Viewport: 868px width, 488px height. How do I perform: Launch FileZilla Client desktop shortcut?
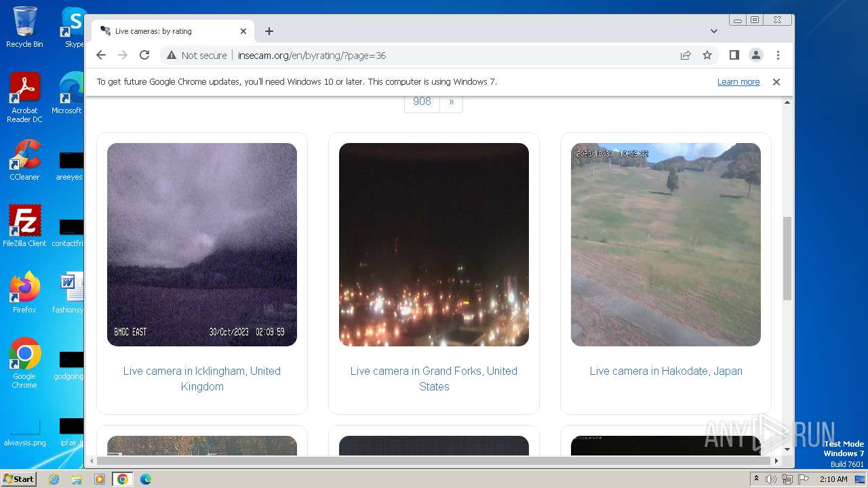point(24,226)
